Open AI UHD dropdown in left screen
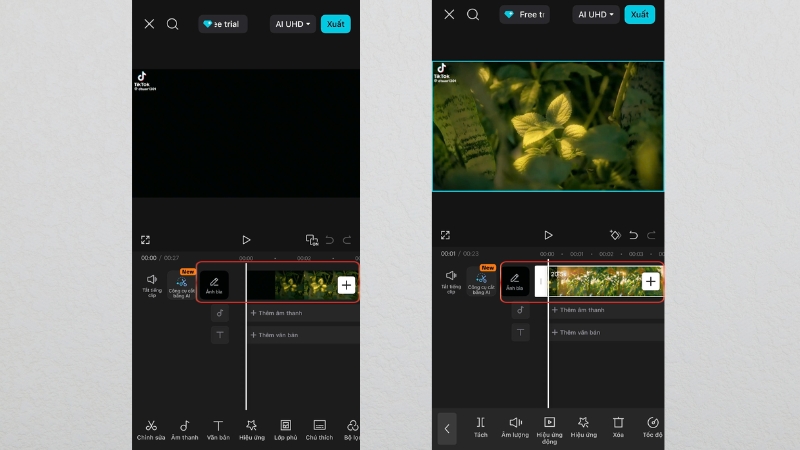800x450 pixels. point(292,24)
